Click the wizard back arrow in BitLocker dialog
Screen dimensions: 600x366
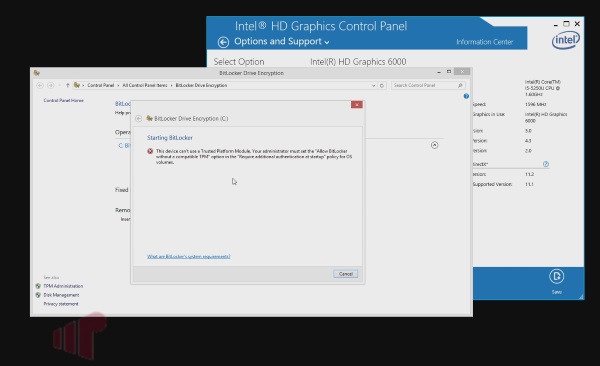(139, 119)
